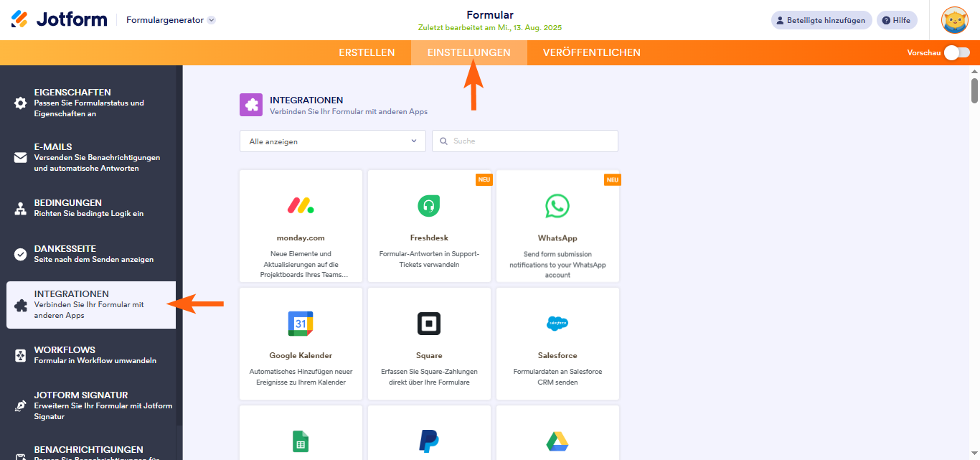Click the PayPal integration icon
This screenshot has width=980, height=460.
(429, 441)
